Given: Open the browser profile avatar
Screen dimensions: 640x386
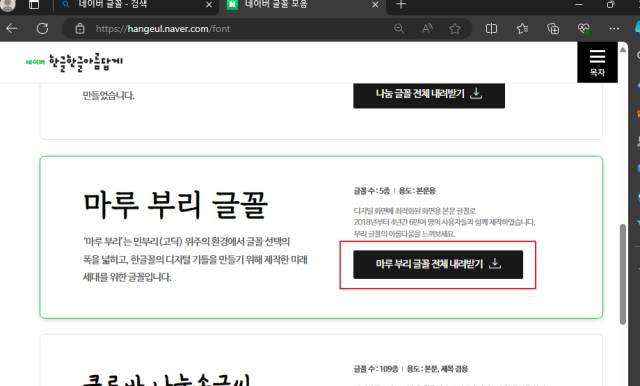Looking at the screenshot, I should (7, 4).
